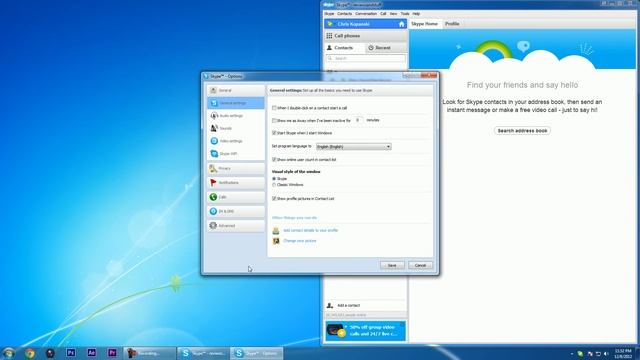This screenshot has height=360, width=640.
Task: Open Photoshop from taskbar
Action: pyautogui.click(x=71, y=353)
